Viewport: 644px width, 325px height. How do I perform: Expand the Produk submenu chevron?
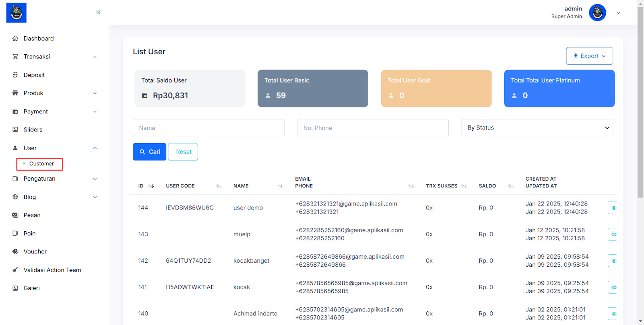tap(95, 93)
